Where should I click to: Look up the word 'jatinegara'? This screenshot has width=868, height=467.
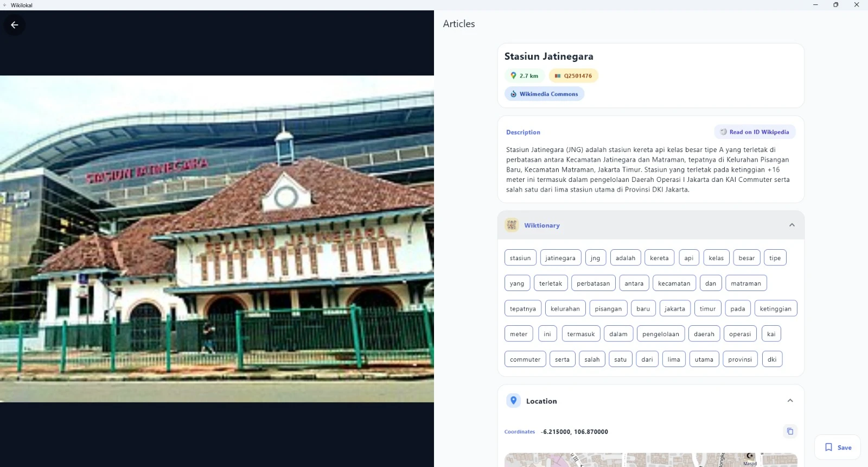(x=560, y=258)
